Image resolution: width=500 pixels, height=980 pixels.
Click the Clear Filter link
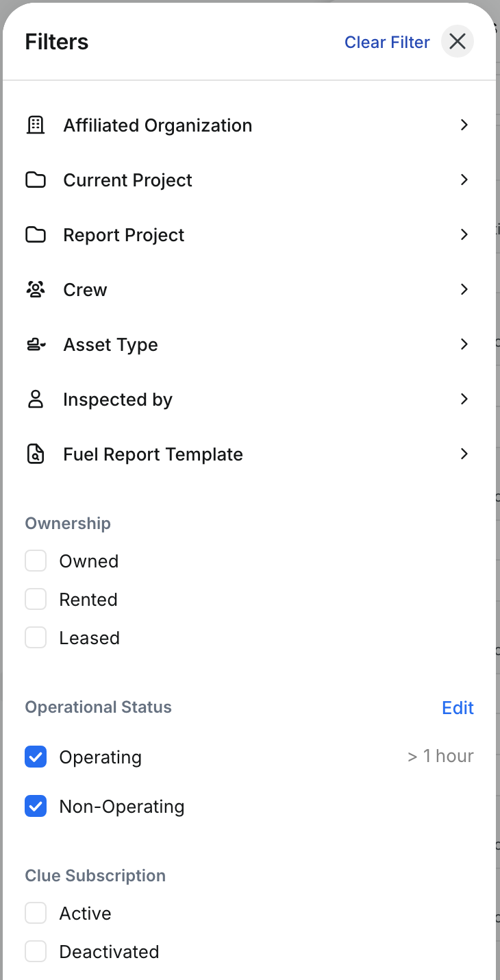click(x=387, y=42)
